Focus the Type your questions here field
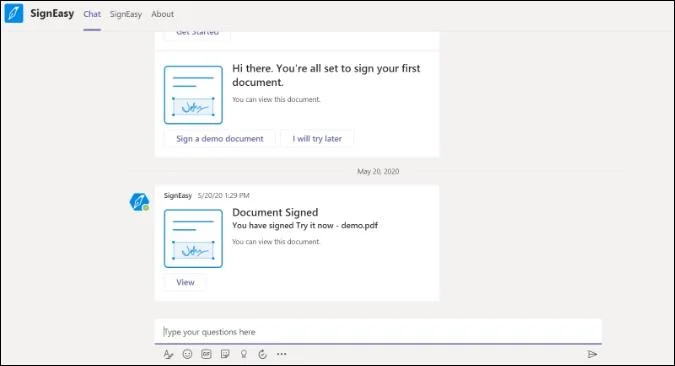The height and width of the screenshot is (366, 675). (x=378, y=332)
